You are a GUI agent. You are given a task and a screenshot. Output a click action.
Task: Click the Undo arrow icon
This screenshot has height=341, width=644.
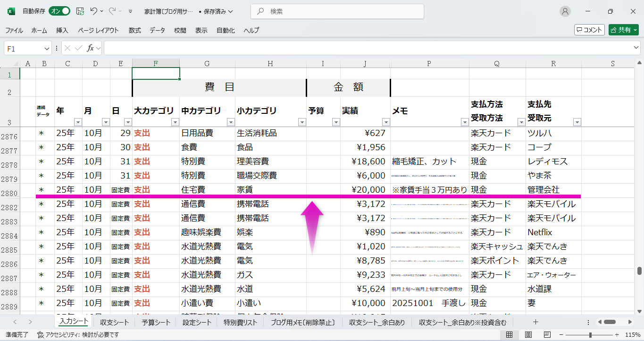(94, 11)
